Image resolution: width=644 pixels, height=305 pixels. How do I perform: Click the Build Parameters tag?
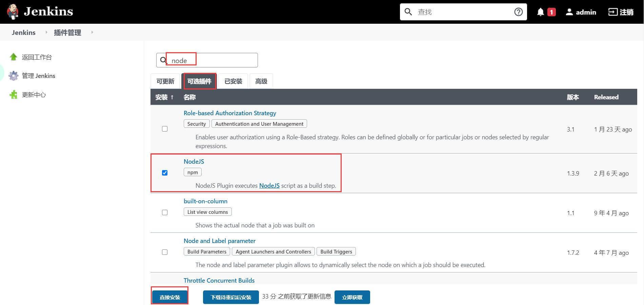pyautogui.click(x=207, y=251)
